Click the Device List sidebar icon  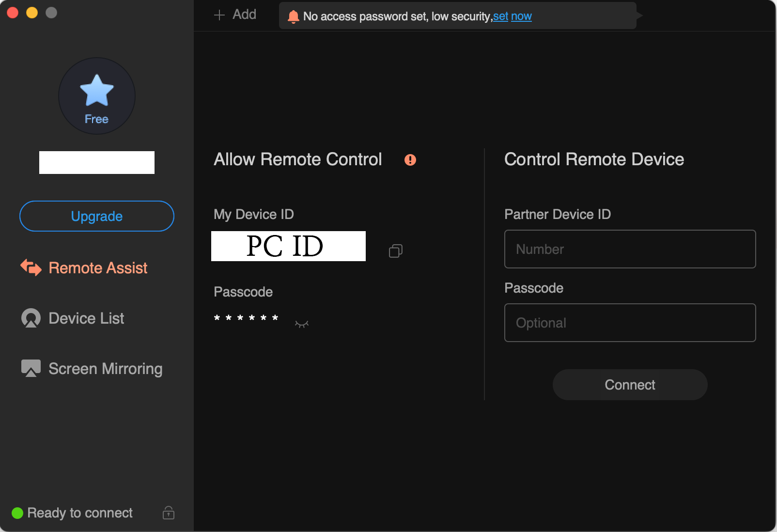pyautogui.click(x=31, y=318)
